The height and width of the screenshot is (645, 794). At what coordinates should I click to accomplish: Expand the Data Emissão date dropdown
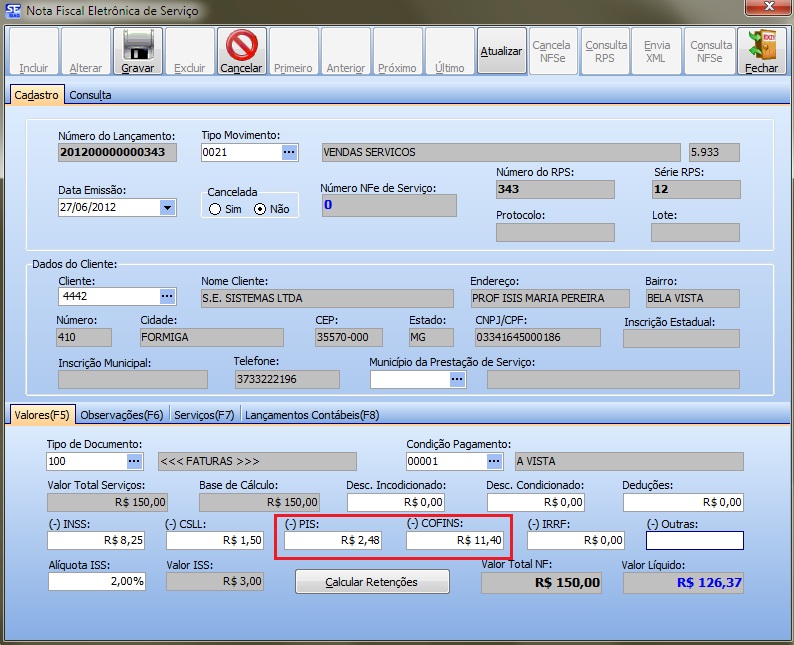pos(167,208)
